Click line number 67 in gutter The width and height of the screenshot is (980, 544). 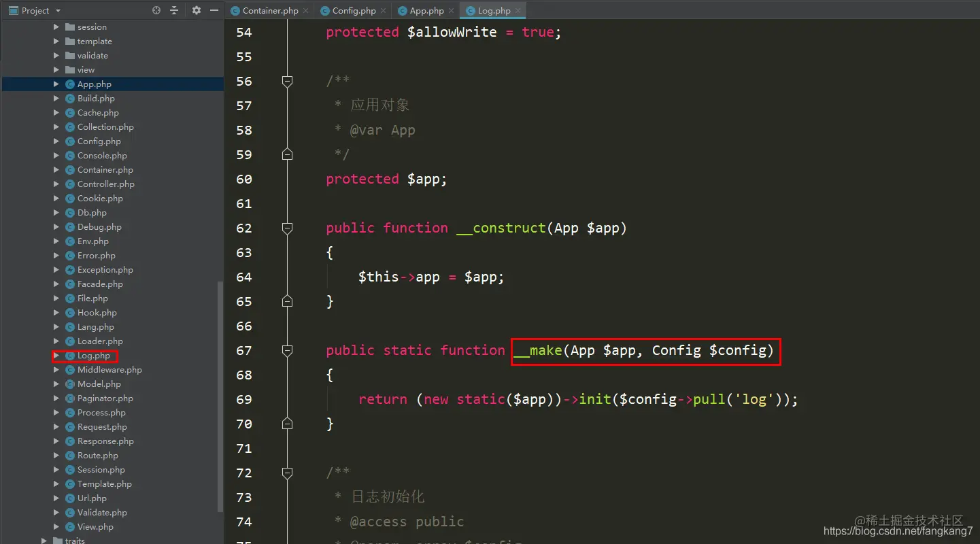click(x=244, y=350)
